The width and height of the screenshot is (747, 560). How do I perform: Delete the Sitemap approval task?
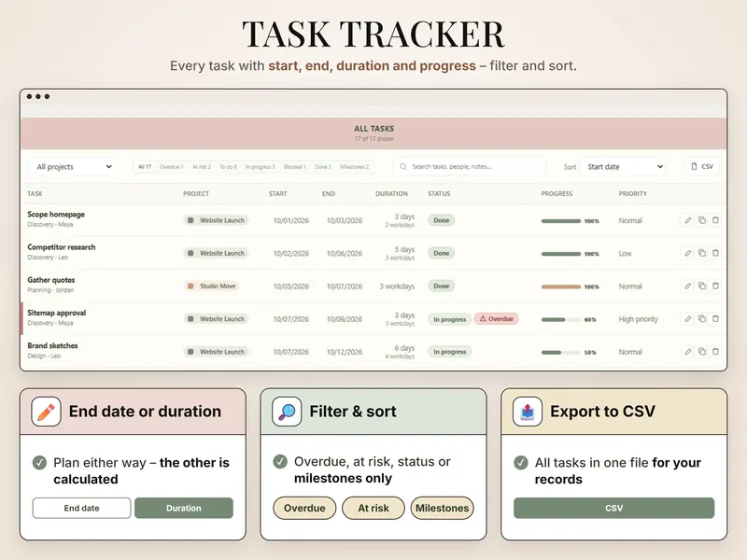click(x=715, y=318)
